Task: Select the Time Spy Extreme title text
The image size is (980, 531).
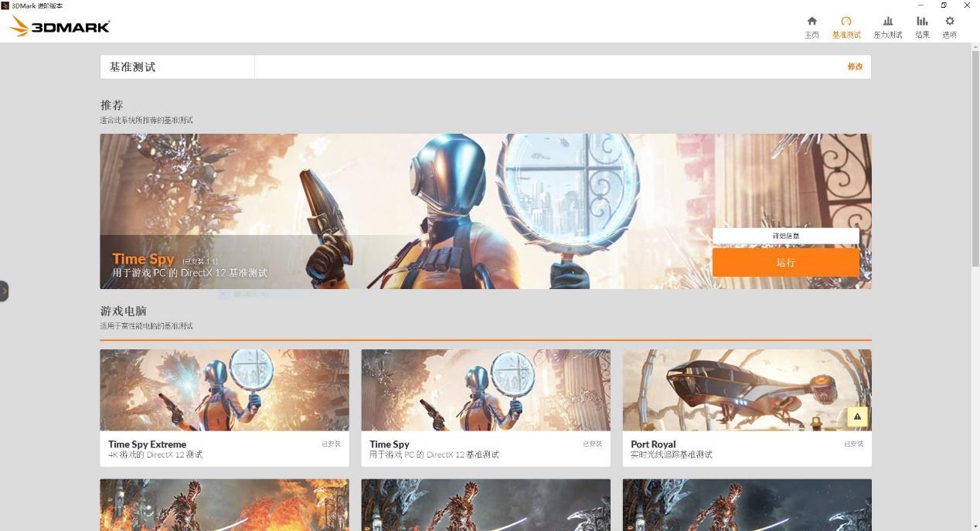Action: point(147,444)
